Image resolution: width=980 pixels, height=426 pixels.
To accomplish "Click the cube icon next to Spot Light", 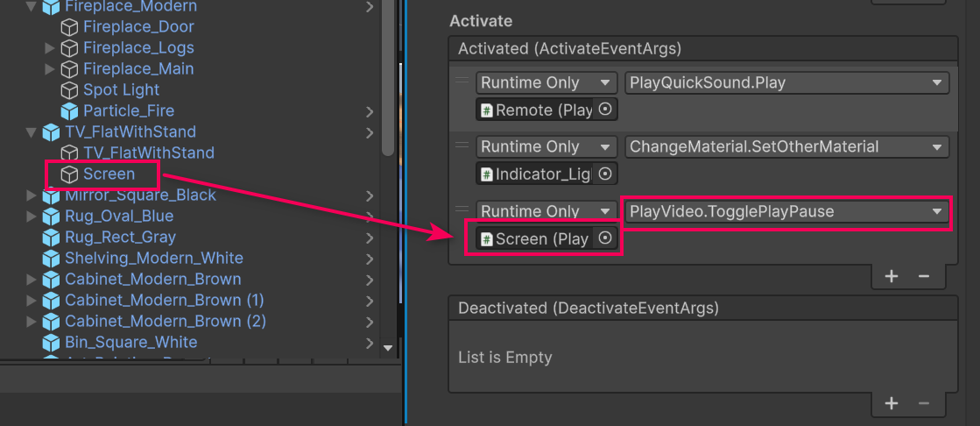I will click(x=69, y=90).
